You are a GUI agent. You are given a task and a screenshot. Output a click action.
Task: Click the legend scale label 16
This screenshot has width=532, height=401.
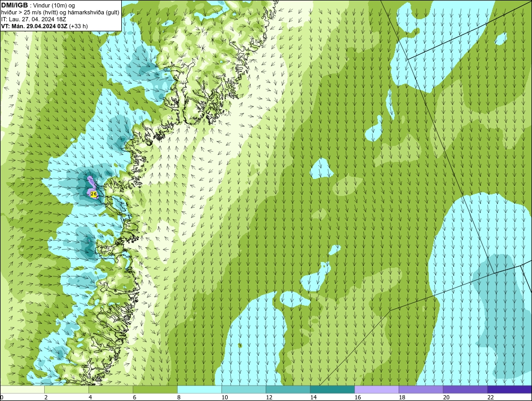pos(358,397)
